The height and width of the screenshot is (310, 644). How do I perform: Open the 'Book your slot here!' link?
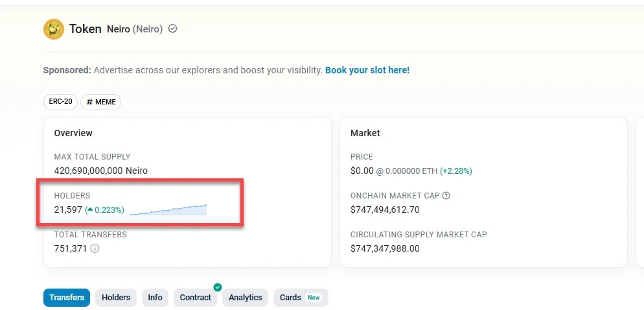pos(367,70)
